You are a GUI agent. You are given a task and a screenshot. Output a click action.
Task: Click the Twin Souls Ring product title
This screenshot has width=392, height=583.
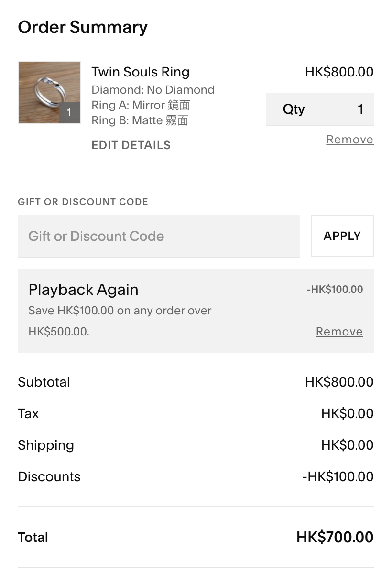tap(141, 72)
